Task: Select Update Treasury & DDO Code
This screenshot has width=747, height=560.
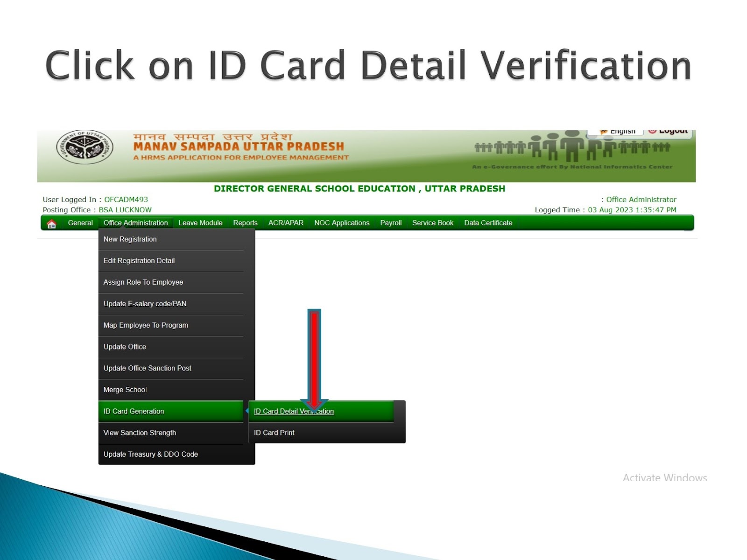Action: click(171, 454)
